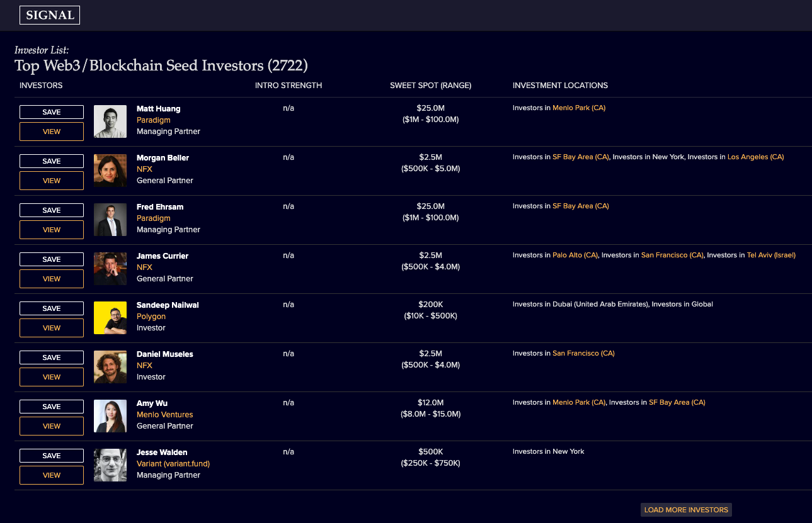Click the $12.0M sweet spot value
The height and width of the screenshot is (523, 812).
click(x=431, y=403)
